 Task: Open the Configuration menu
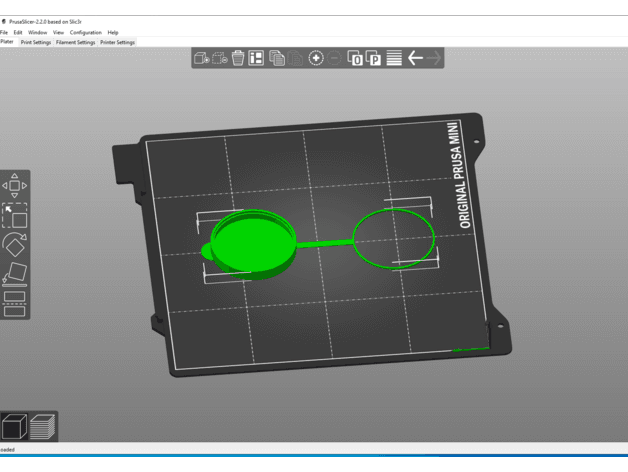pos(86,32)
